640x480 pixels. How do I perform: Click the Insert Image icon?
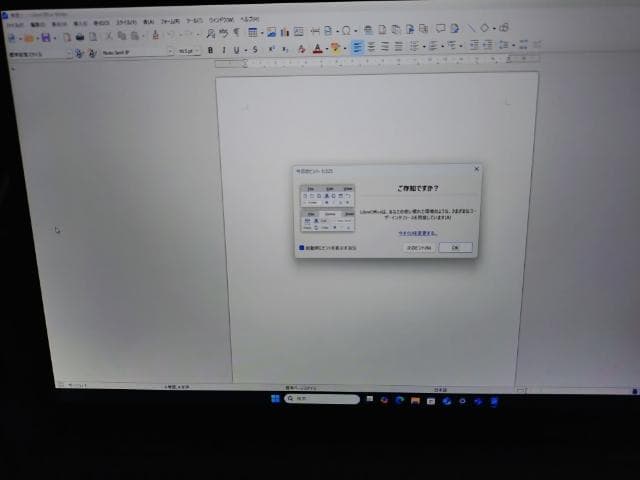click(272, 32)
